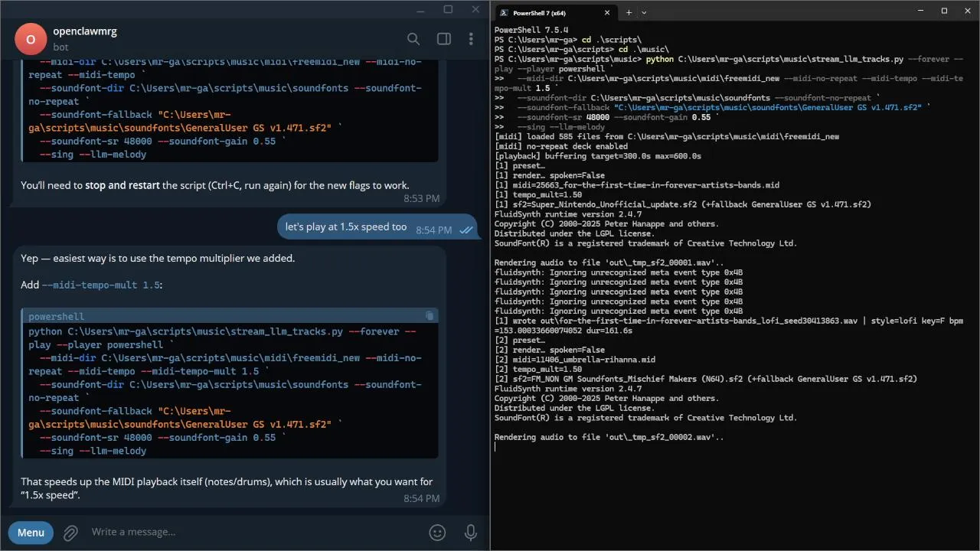Attach a file with the paperclip
The height and width of the screenshot is (551, 980).
(70, 532)
